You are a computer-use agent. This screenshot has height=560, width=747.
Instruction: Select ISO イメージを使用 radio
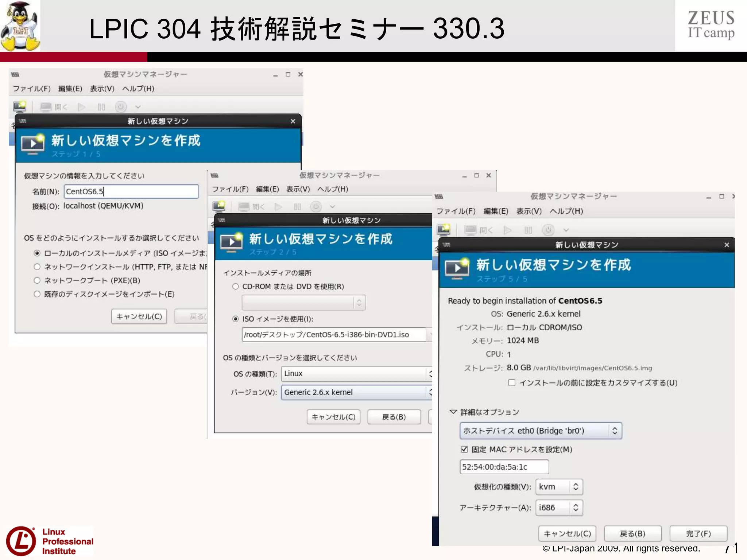pyautogui.click(x=236, y=319)
